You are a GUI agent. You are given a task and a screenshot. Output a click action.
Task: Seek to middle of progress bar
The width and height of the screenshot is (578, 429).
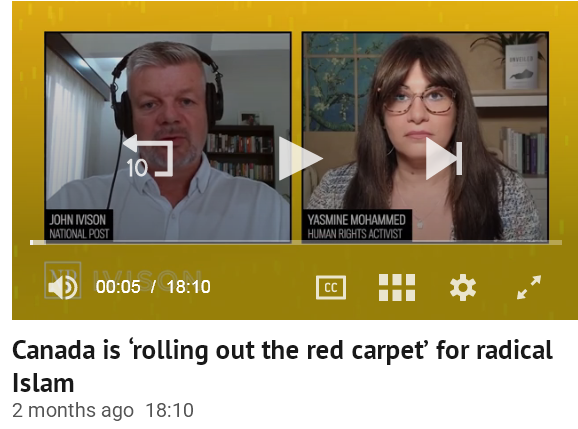click(x=296, y=242)
